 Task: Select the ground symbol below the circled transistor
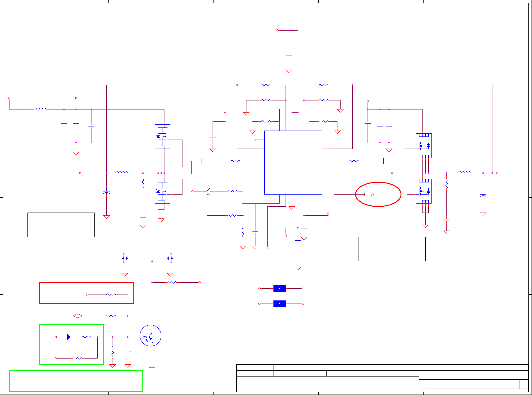152,369
